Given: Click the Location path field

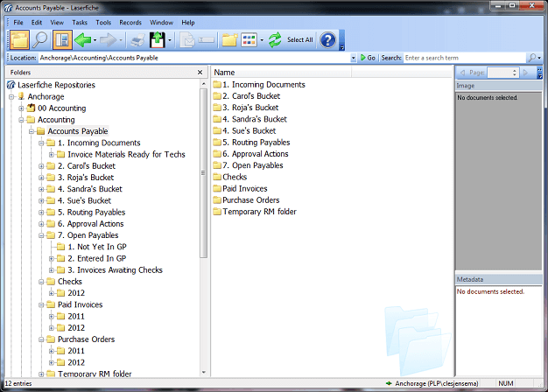Looking at the screenshot, I should pos(194,58).
